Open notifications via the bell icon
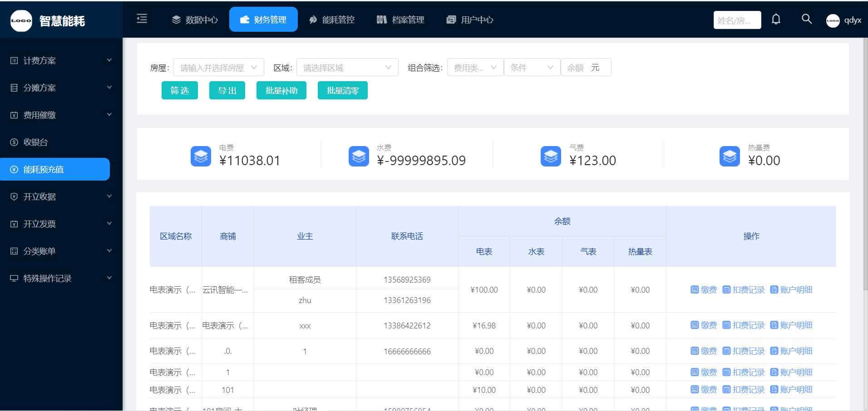Screen dimensions: 868x411 (776, 19)
